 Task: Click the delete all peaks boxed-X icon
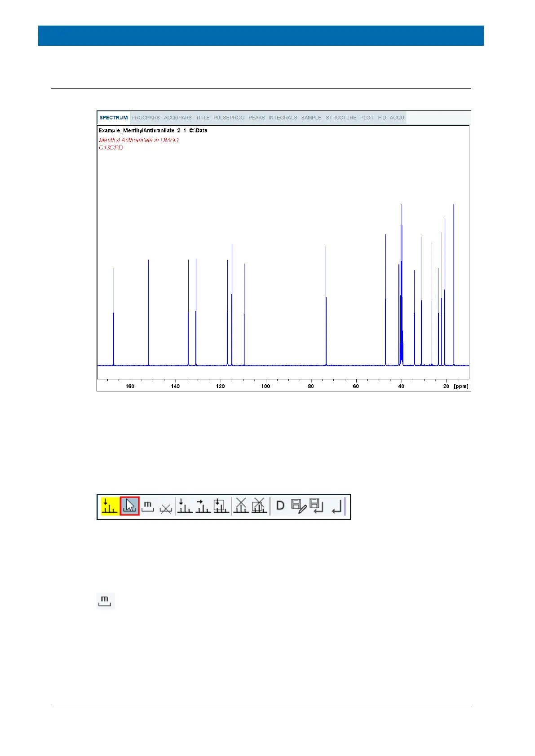259,506
